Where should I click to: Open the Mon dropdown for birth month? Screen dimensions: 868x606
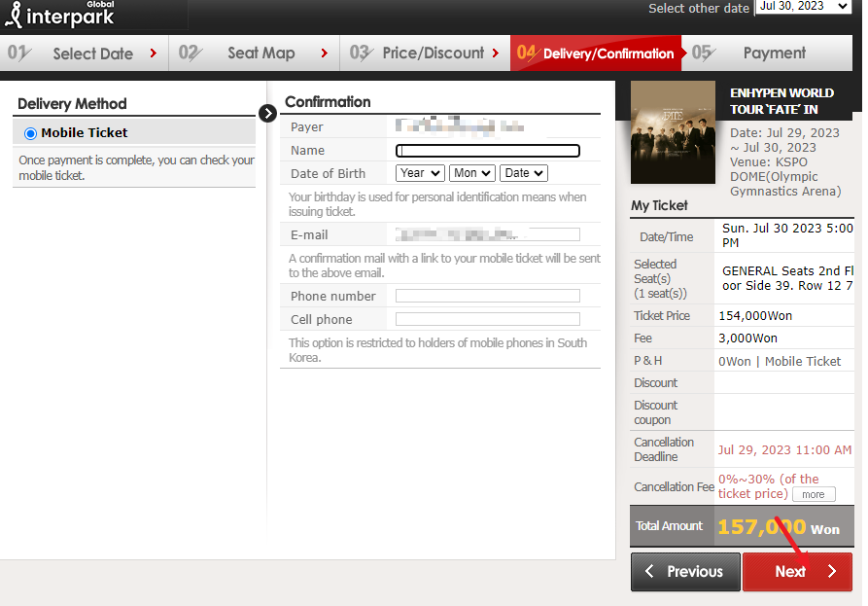pos(472,173)
